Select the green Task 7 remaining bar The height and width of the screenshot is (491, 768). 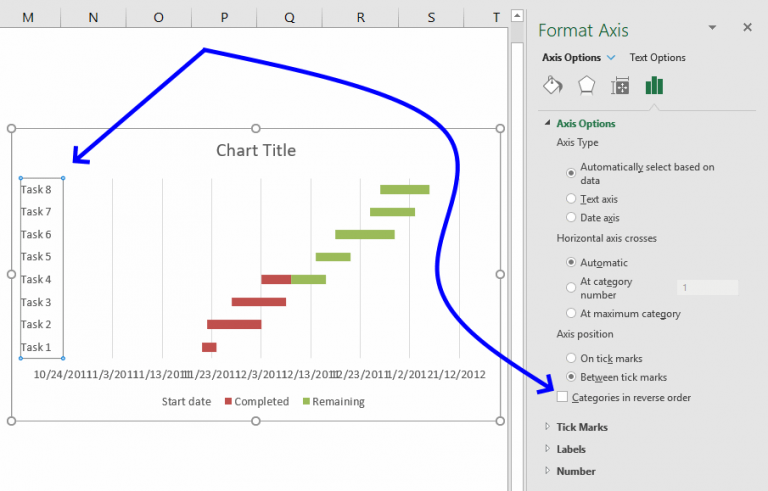point(392,212)
